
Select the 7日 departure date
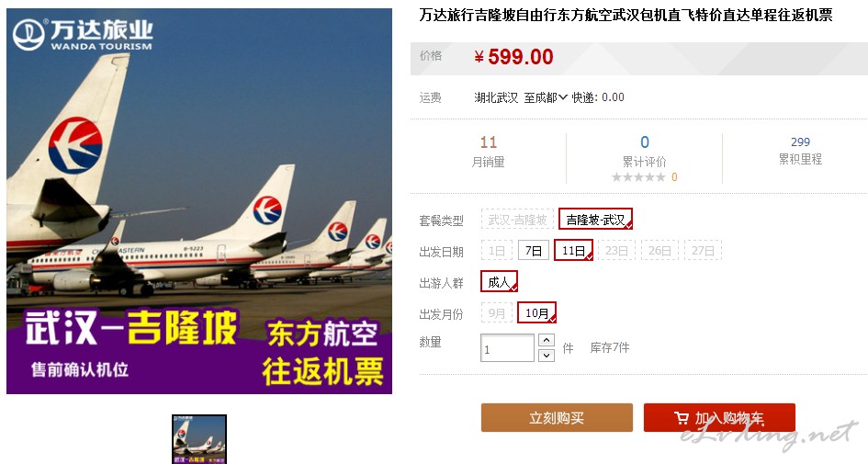533,251
